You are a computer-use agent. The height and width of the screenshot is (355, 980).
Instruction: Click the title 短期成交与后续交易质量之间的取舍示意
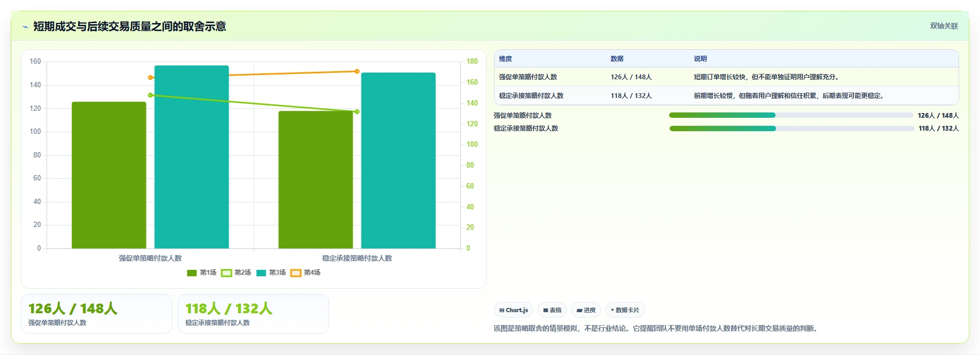point(130,26)
